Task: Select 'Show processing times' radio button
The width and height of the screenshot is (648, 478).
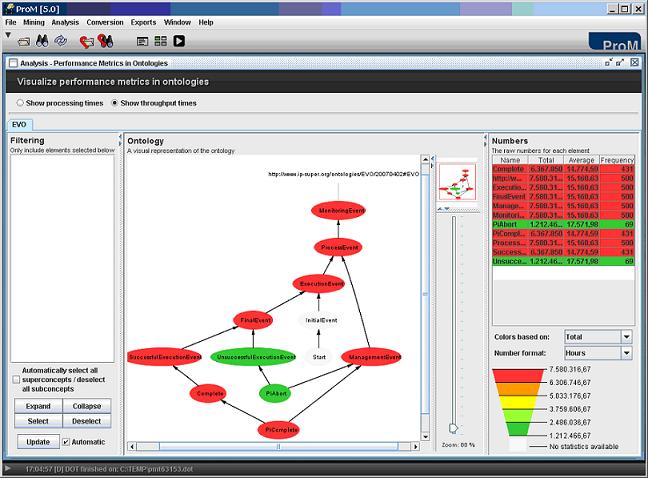Action: coord(20,103)
